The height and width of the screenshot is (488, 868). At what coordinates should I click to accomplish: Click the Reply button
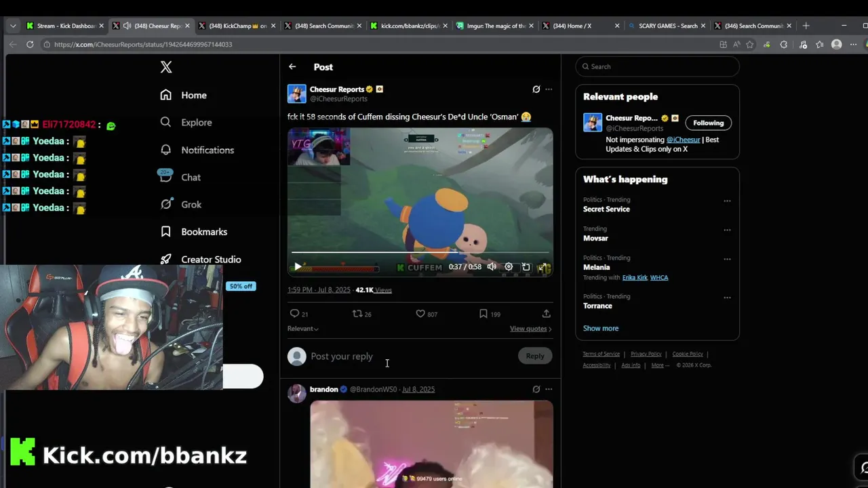[535, 356]
